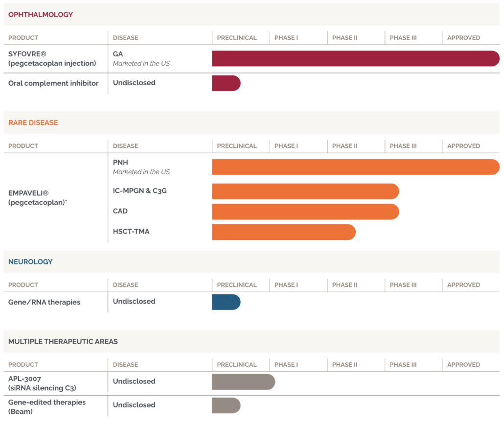This screenshot has height=424, width=504.
Task: Click PHASE II header in Rare Disease table
Action: coord(344,146)
